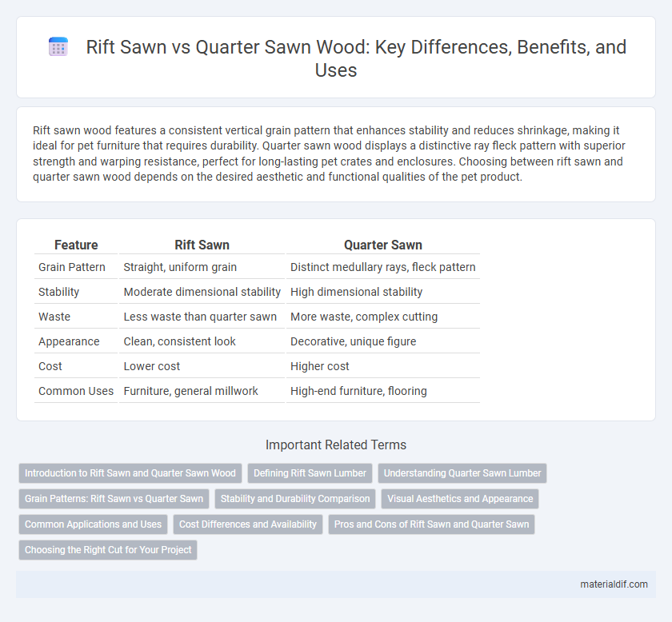Select 'Cost Differences and Availability' tag
672x622 pixels.
(248, 524)
